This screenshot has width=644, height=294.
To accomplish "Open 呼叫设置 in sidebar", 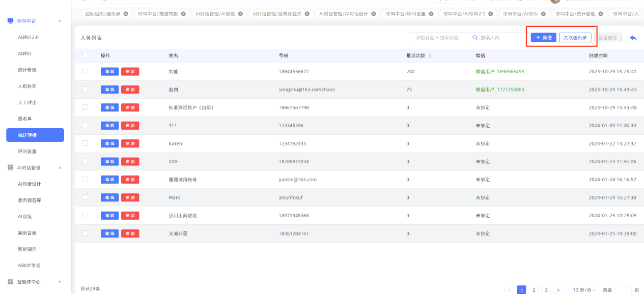I will point(27,151).
